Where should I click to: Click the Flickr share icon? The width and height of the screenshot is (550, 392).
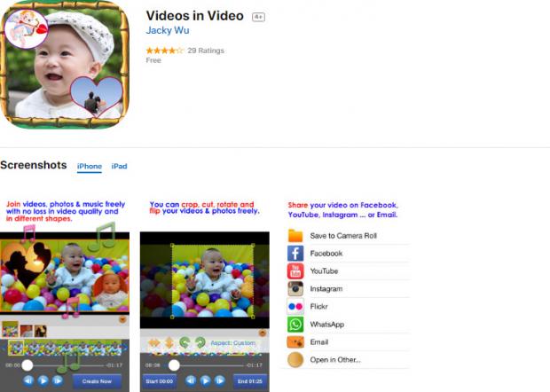[x=295, y=307]
